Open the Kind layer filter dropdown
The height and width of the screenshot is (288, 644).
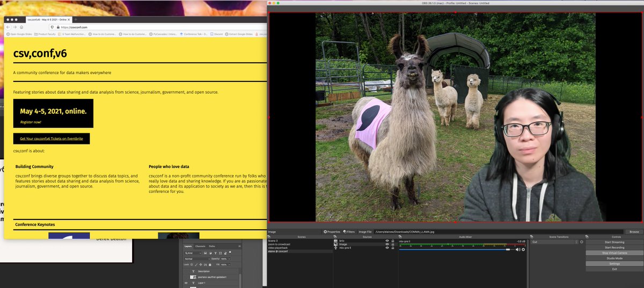pos(193,253)
